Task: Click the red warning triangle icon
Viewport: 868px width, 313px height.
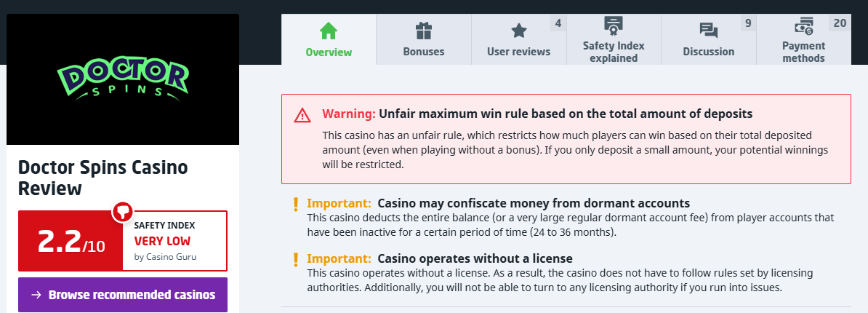Action: pos(302,115)
